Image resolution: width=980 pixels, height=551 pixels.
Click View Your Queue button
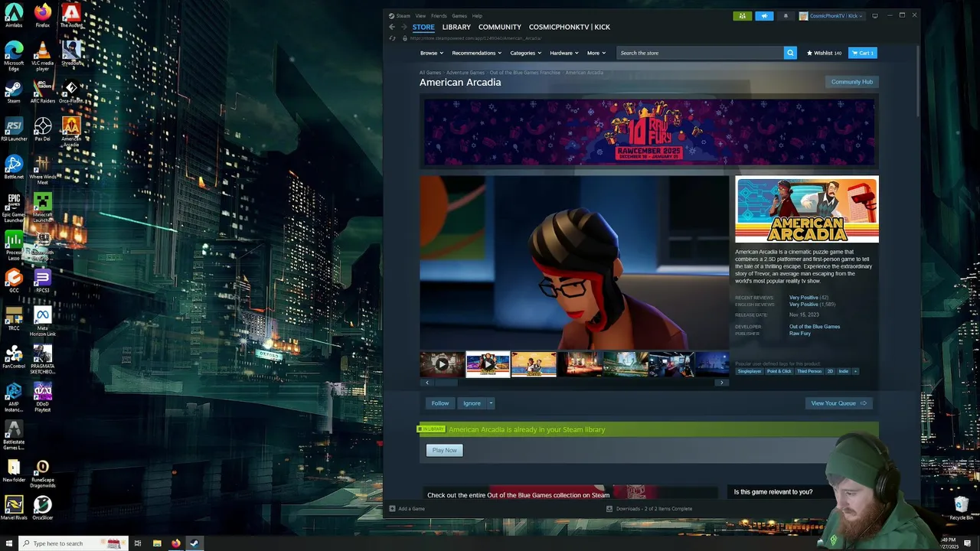click(x=838, y=403)
